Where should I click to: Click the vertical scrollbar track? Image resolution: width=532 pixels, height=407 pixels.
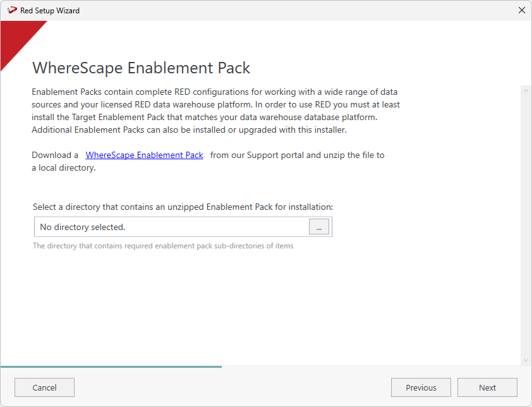pyautogui.click(x=526, y=221)
